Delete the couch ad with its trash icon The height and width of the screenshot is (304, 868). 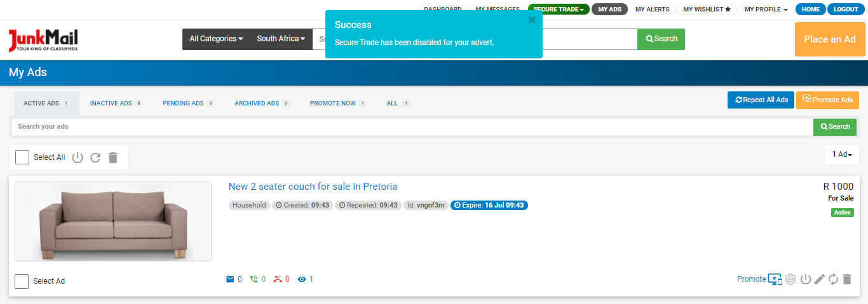(x=846, y=279)
